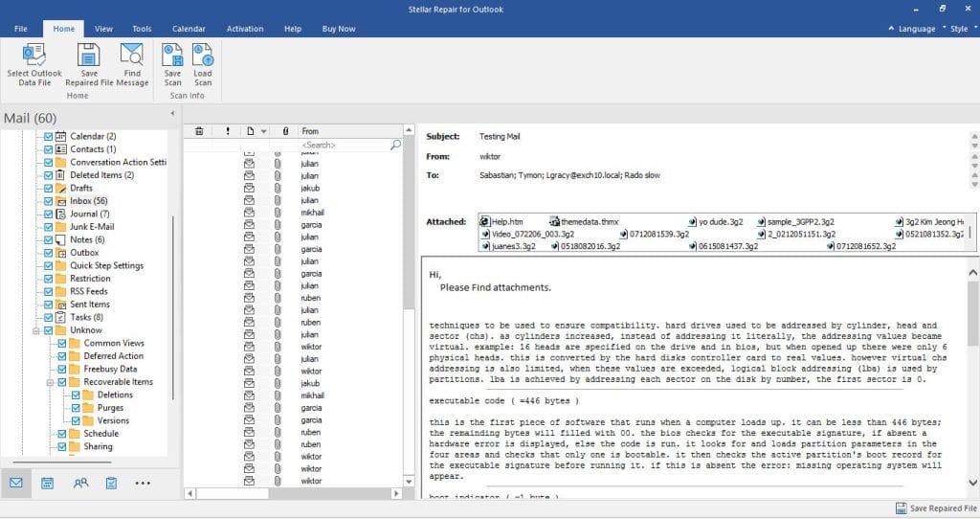This screenshot has width=980, height=519.
Task: Collapse the Mail navigation pane arrow
Action: click(x=172, y=114)
